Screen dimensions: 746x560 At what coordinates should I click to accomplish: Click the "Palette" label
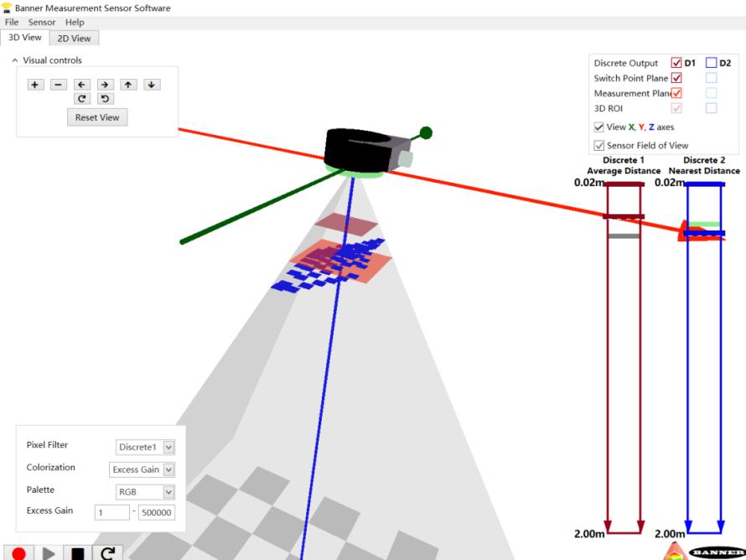pyautogui.click(x=40, y=490)
